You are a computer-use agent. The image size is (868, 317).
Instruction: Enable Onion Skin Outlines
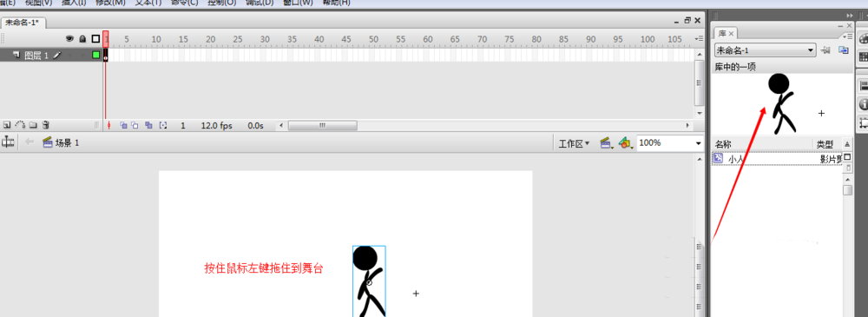[x=135, y=126]
